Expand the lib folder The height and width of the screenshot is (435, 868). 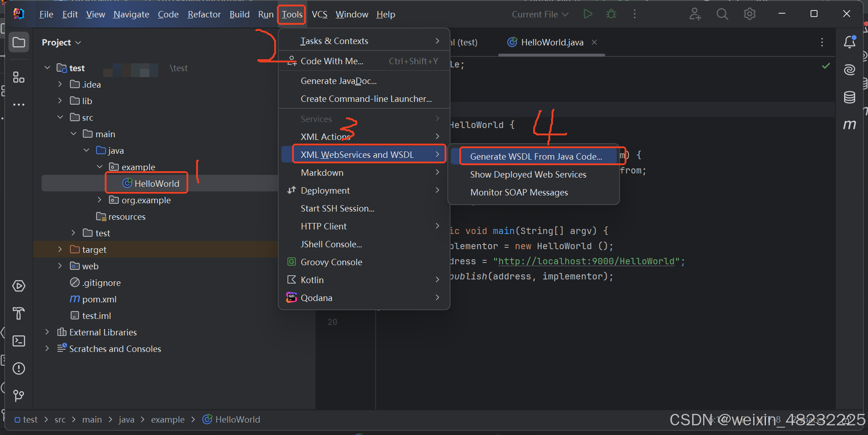[60, 101]
